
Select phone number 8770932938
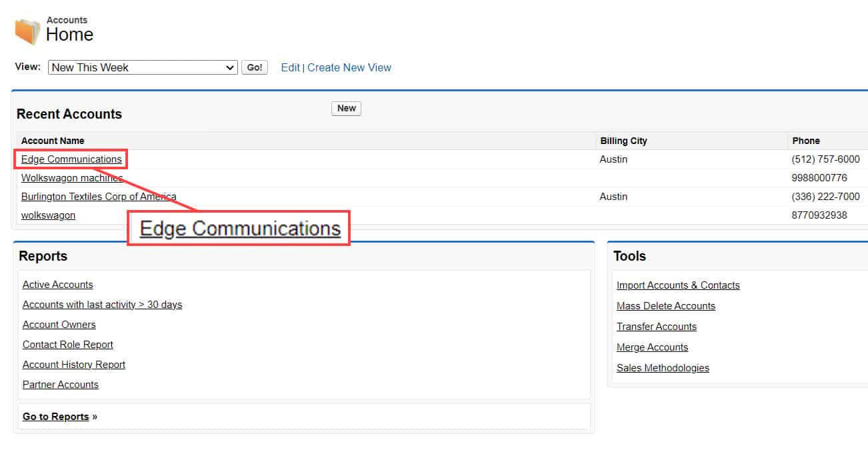[x=819, y=215]
